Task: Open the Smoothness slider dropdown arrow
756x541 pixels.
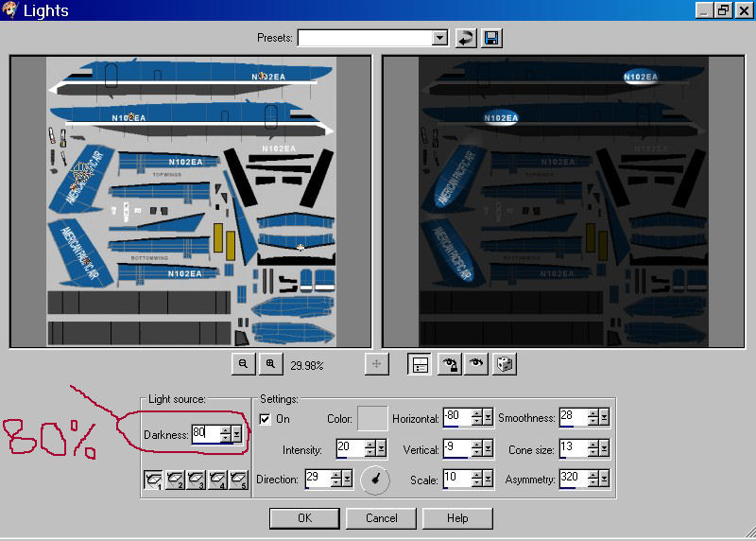Action: tap(604, 417)
